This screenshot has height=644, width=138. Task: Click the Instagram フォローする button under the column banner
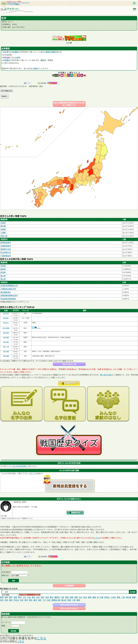pos(52,83)
